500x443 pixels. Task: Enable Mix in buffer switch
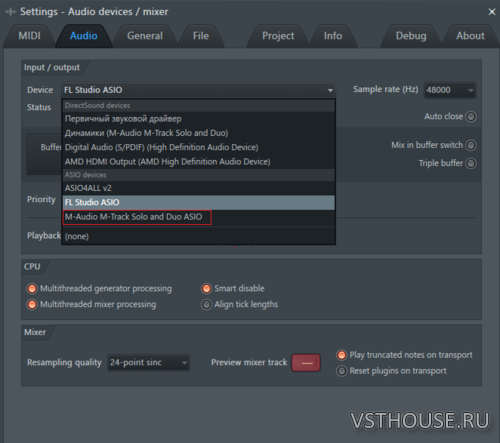[x=471, y=145]
